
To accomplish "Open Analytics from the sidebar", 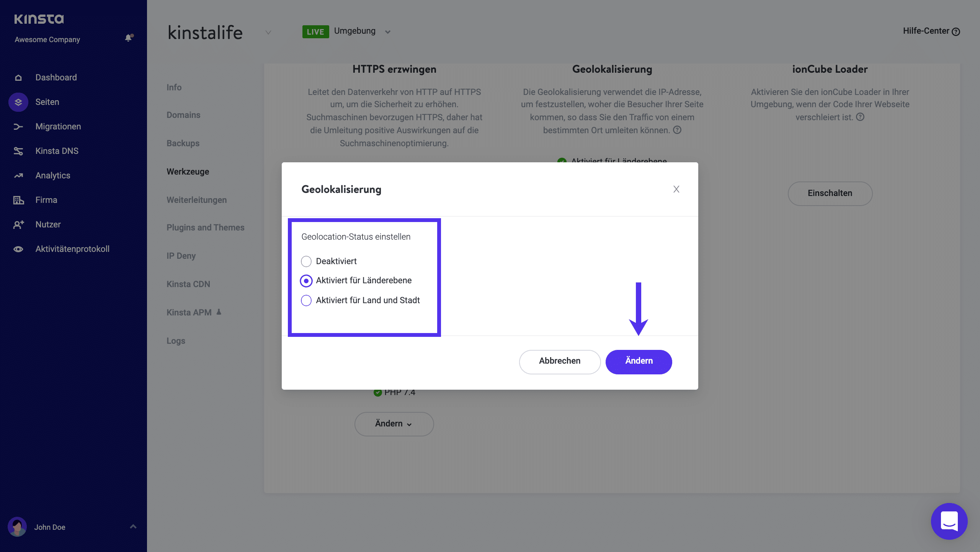I will click(18, 175).
